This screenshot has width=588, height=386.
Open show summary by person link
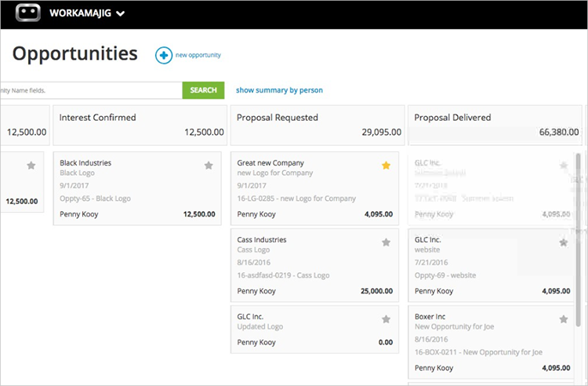pyautogui.click(x=279, y=90)
